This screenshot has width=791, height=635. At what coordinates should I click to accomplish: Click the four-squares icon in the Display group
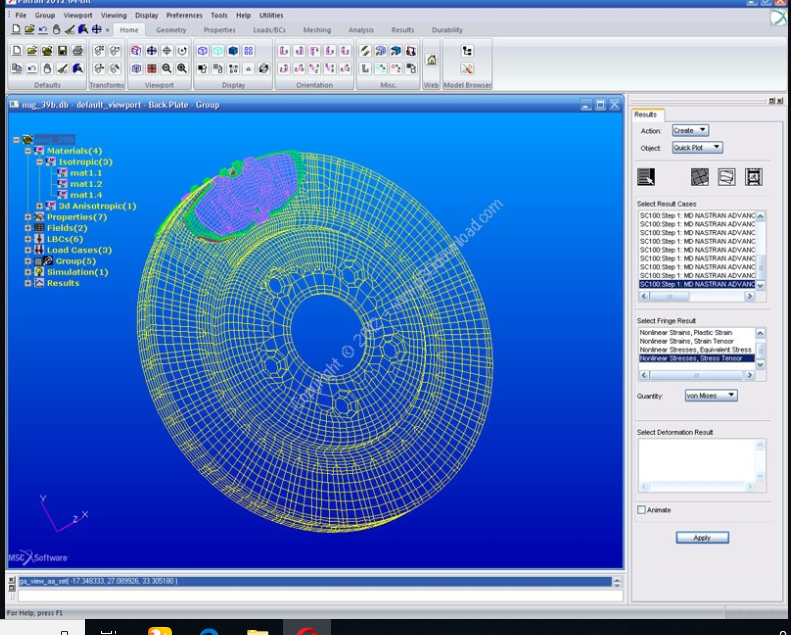click(249, 51)
